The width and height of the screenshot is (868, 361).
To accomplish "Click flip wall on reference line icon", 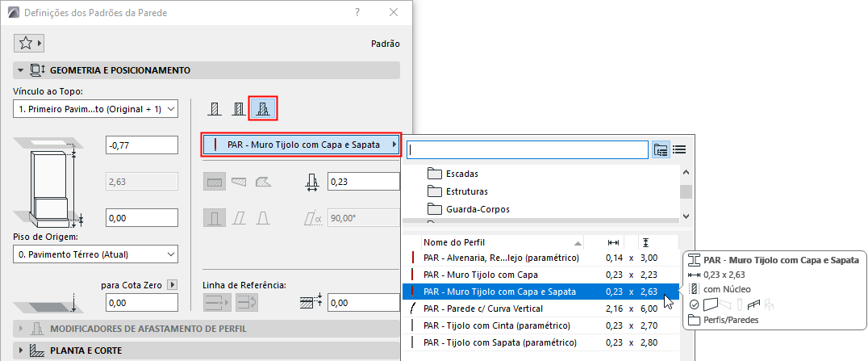I will [x=247, y=303].
